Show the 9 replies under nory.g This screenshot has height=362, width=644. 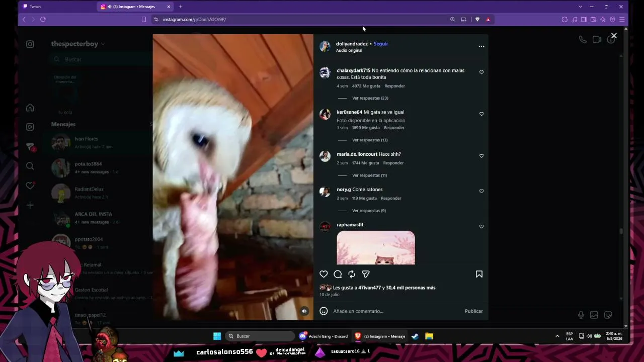(x=369, y=211)
